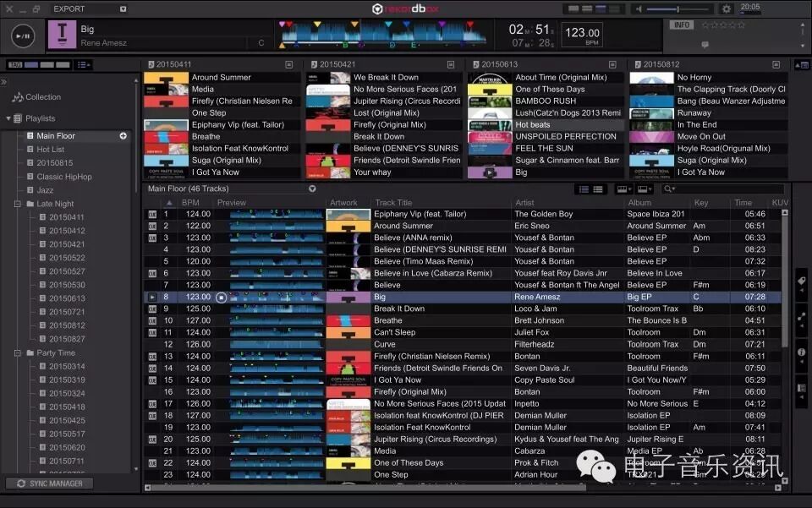Viewport: 812px width, 508px height.
Task: Open the list view options icon beside TAG
Action: pos(84,65)
